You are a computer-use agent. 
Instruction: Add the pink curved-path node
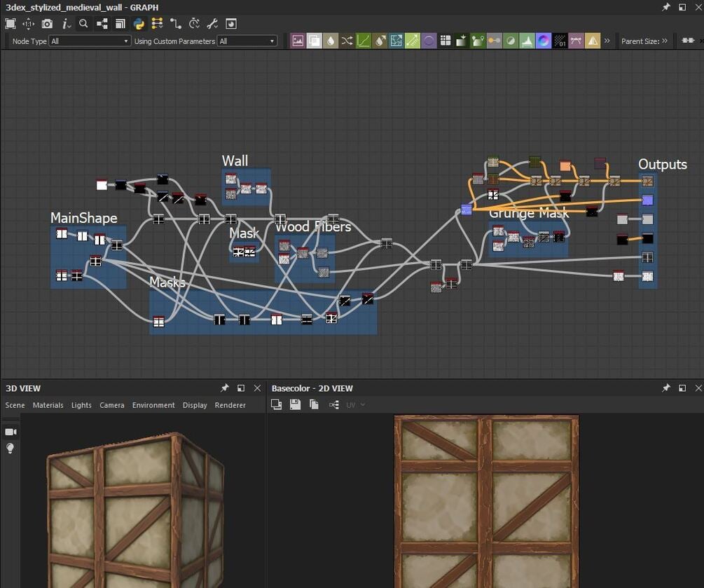point(576,41)
